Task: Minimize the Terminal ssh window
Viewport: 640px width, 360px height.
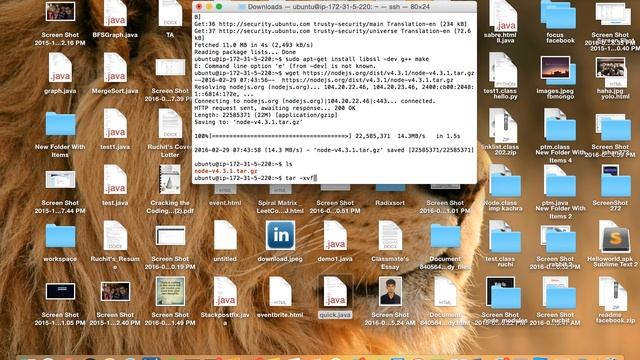Action: pyautogui.click(x=209, y=7)
